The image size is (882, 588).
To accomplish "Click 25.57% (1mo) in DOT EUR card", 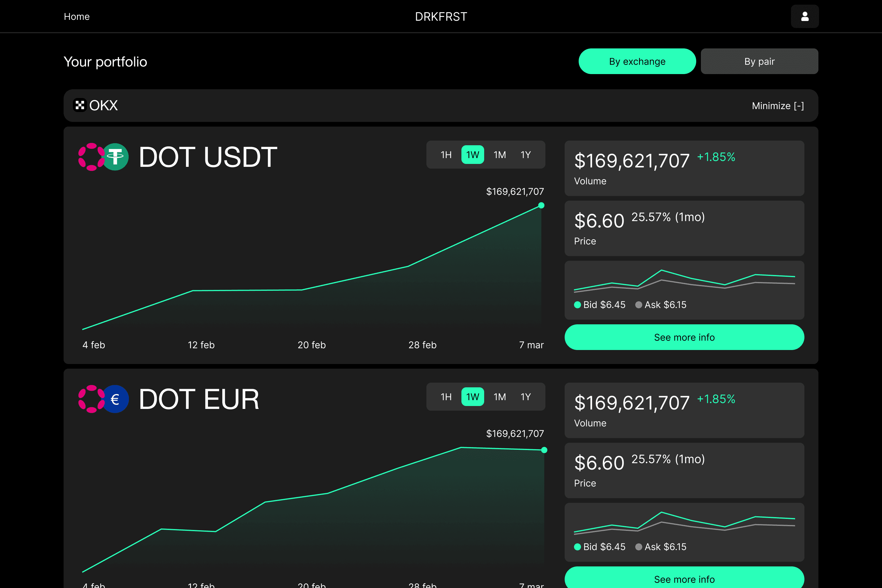I will (668, 459).
